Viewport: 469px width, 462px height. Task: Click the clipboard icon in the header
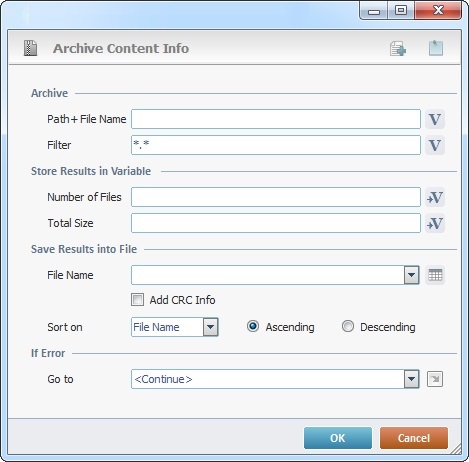pyautogui.click(x=436, y=48)
